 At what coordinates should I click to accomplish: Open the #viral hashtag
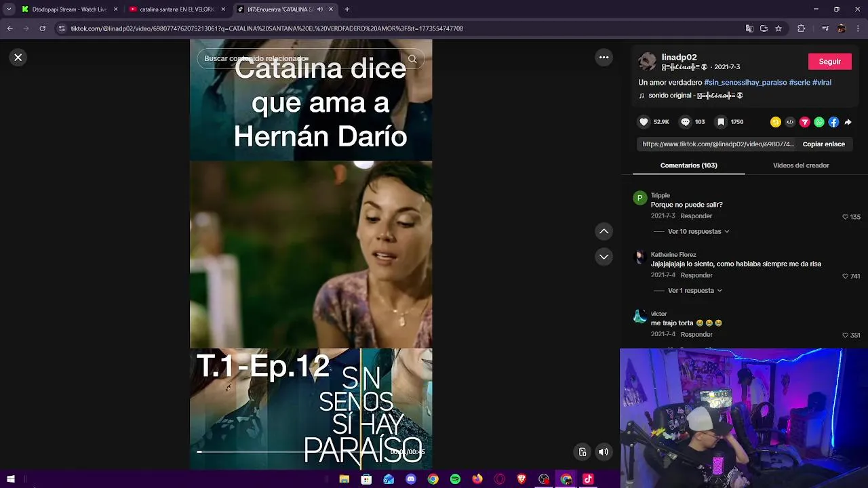(822, 83)
